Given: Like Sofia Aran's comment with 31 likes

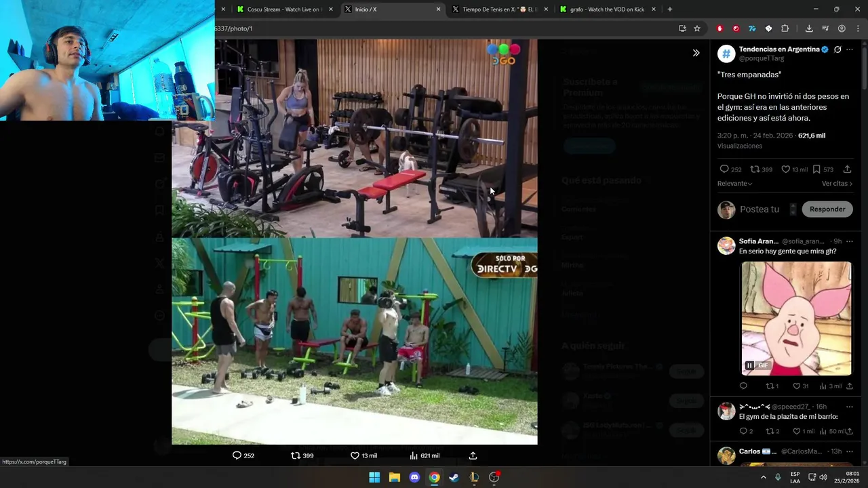Looking at the screenshot, I should (x=801, y=386).
